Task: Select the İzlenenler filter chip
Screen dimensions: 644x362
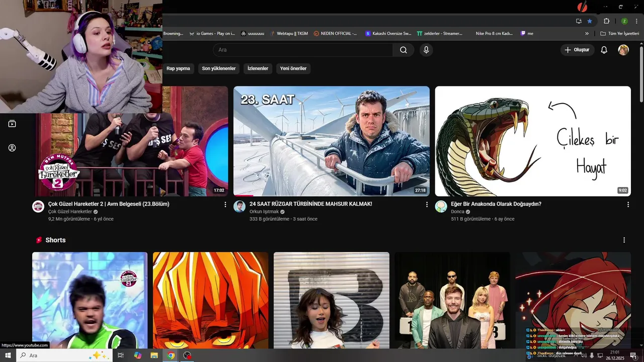Action: [x=258, y=68]
